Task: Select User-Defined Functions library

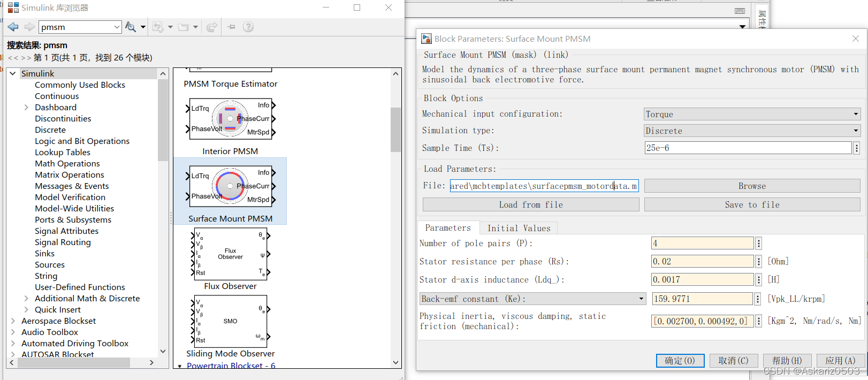Action: 80,287
